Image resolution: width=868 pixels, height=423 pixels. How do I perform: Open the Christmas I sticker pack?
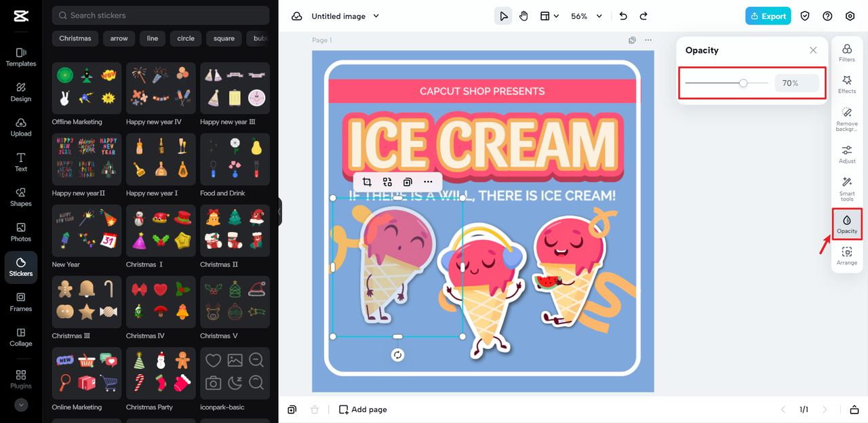pos(161,237)
